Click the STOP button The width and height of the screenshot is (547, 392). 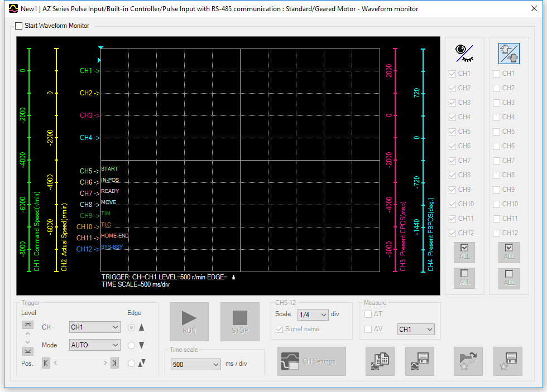239,322
